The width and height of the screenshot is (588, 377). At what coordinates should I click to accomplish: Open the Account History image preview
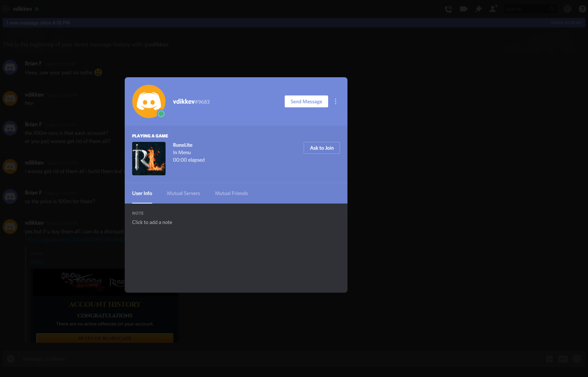(x=105, y=305)
